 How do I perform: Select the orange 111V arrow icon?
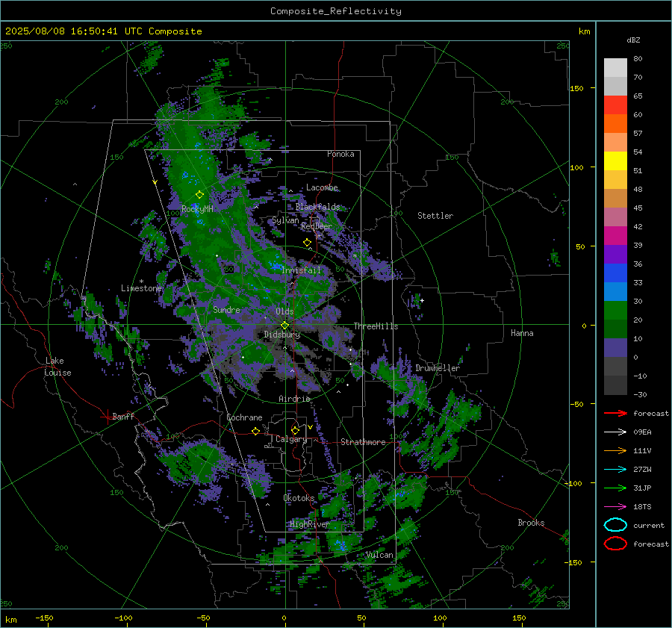click(x=615, y=450)
